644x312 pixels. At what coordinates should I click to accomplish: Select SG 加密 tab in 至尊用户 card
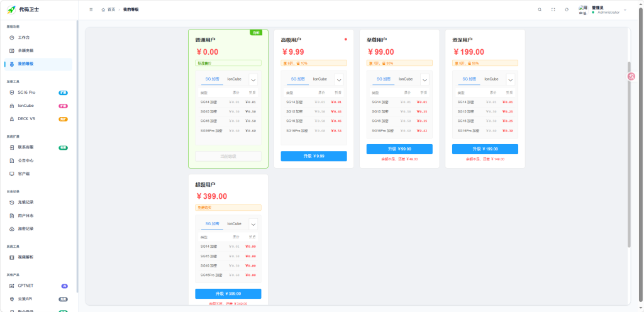pyautogui.click(x=384, y=79)
